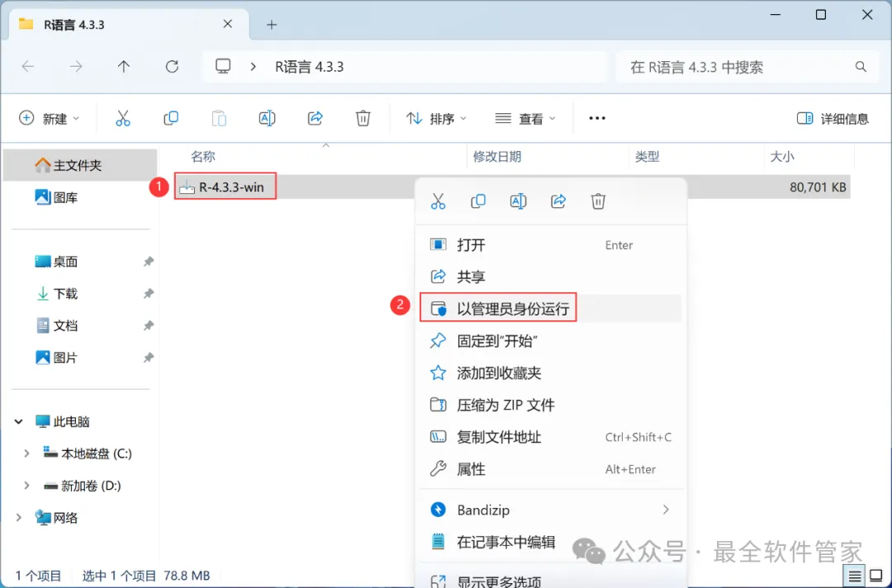The image size is (892, 588).
Task: Click the Share icon in the toolbar
Action: pyautogui.click(x=316, y=118)
